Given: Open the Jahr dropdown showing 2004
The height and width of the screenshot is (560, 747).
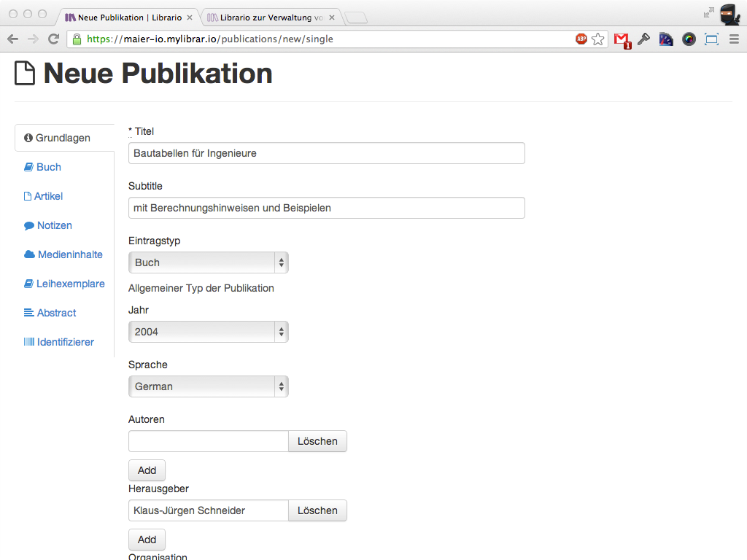Looking at the screenshot, I should [208, 332].
